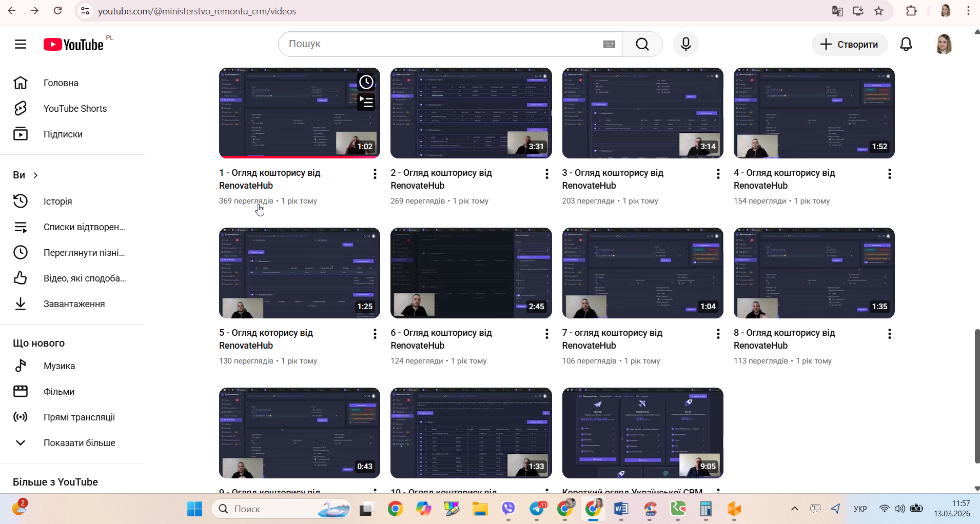Open Word from the taskbar
The width and height of the screenshot is (980, 524).
(x=621, y=509)
